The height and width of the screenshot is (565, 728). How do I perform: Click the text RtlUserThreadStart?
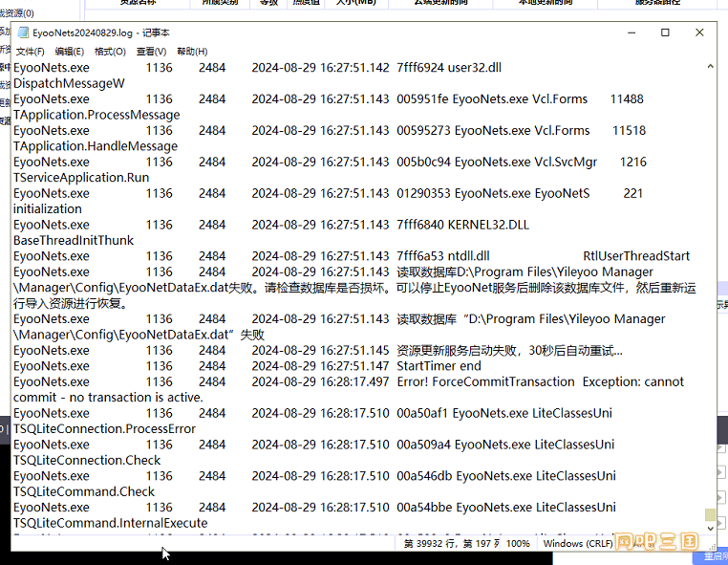[x=636, y=256]
